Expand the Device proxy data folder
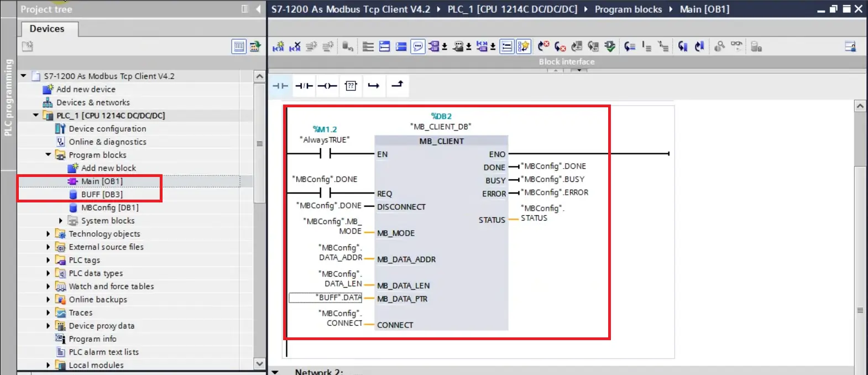The width and height of the screenshot is (868, 375). coord(48,326)
